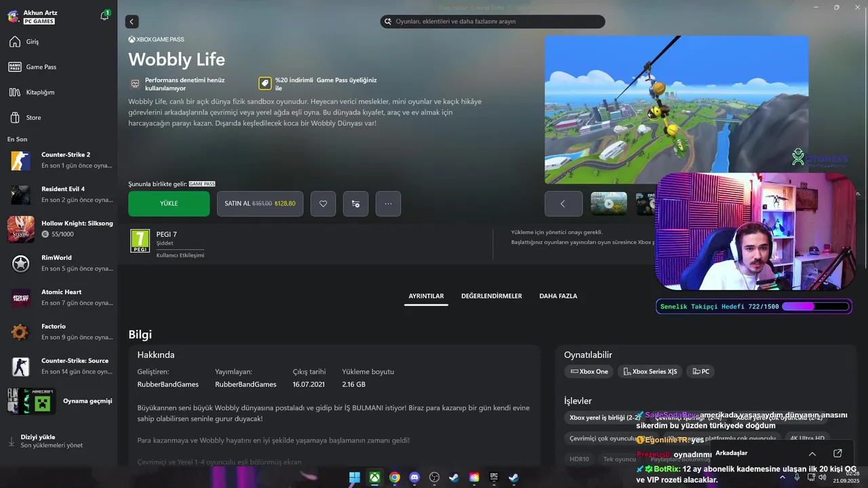Open Counter-Strike: Source recent game
The width and height of the screenshot is (868, 488).
click(x=60, y=366)
